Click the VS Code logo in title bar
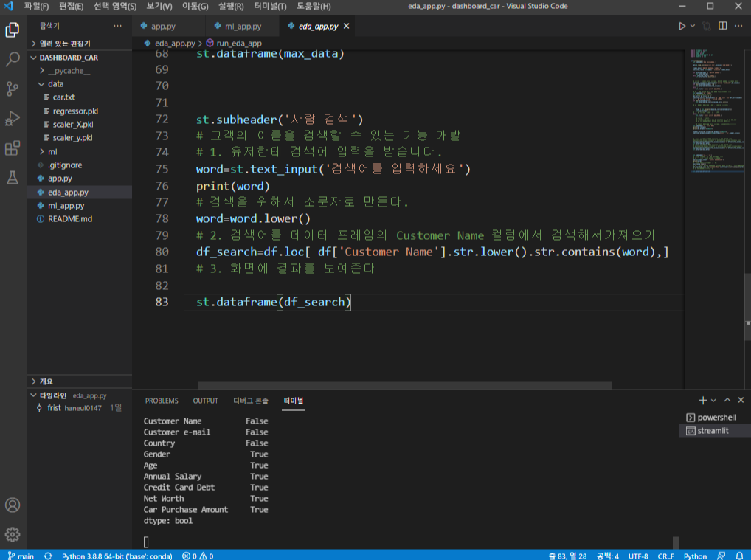The image size is (751, 560). [9, 6]
